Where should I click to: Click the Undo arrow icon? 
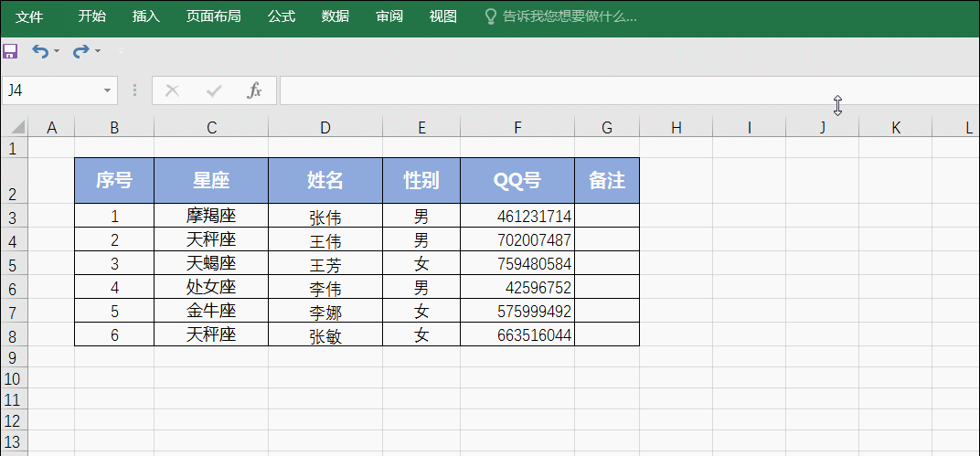click(39, 51)
